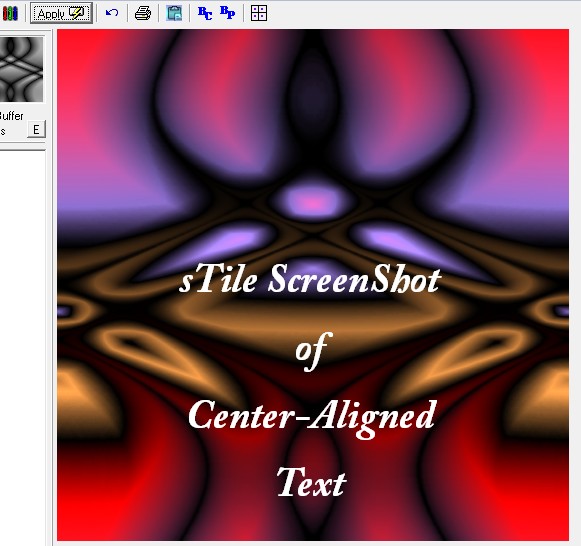Image resolution: width=581 pixels, height=546 pixels.
Task: Undo the last action with the arrow icon
Action: tap(112, 13)
